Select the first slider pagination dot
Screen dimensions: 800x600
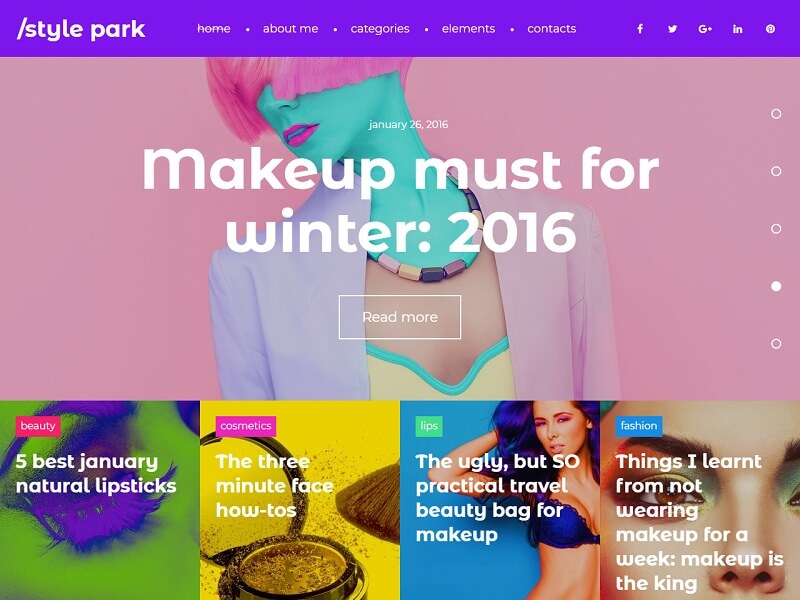pos(776,114)
